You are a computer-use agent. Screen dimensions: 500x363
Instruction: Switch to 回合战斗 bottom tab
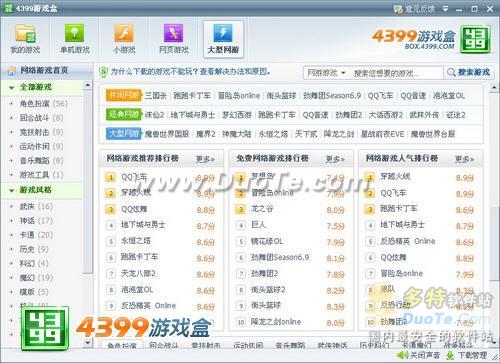pyautogui.click(x=163, y=345)
